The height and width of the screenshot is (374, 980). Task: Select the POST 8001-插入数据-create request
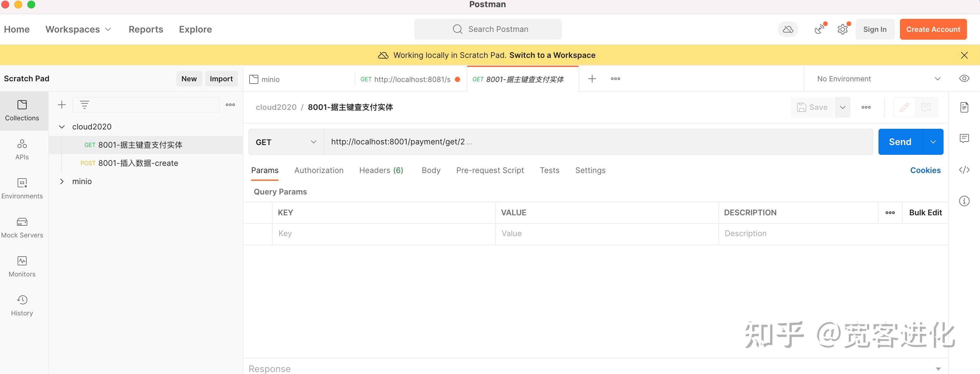146,163
